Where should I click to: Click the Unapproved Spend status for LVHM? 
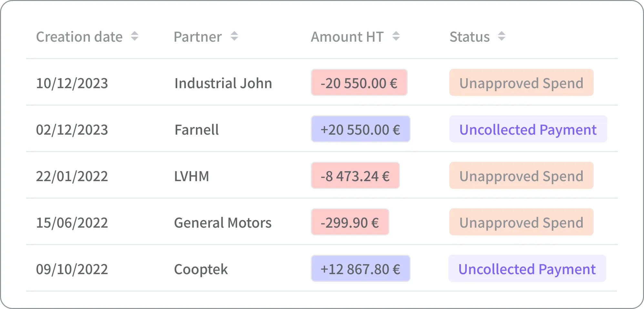(521, 176)
